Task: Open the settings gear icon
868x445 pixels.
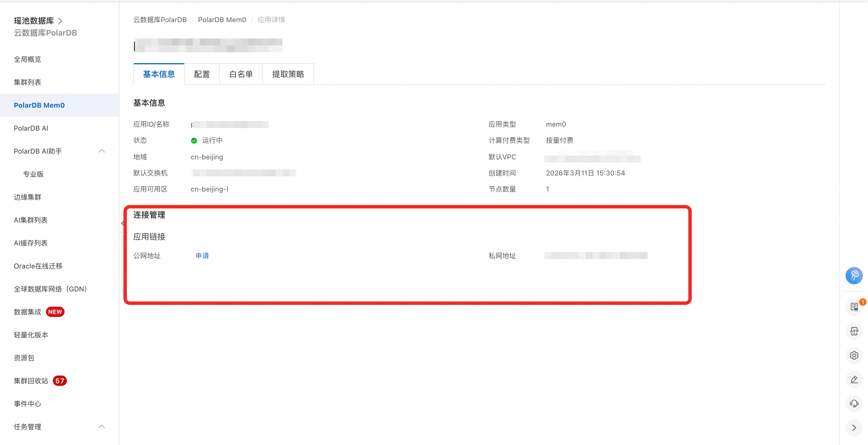Action: [854, 355]
